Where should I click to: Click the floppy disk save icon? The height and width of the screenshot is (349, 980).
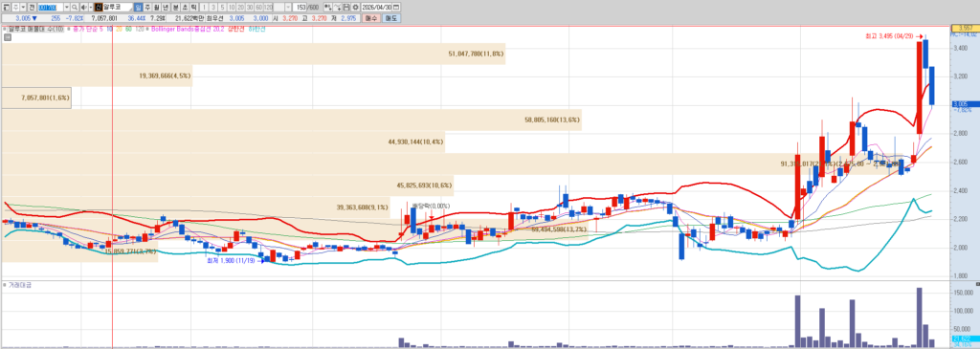[x=346, y=7]
